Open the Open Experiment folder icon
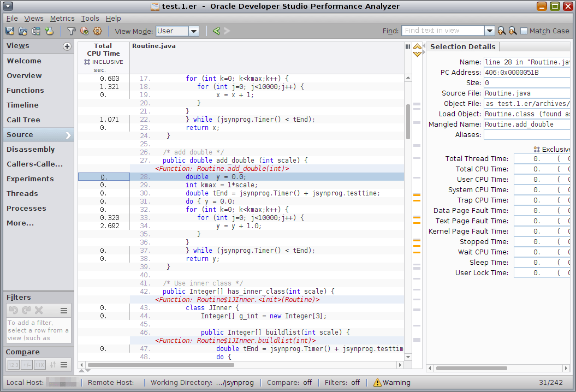Screen dimensions: 576x392 (22, 31)
